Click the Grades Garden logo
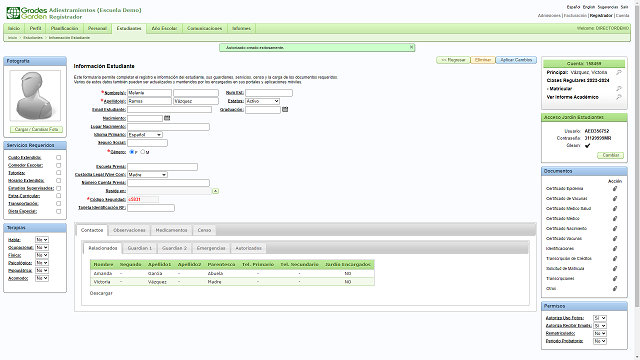The image size is (640, 360). tap(27, 13)
